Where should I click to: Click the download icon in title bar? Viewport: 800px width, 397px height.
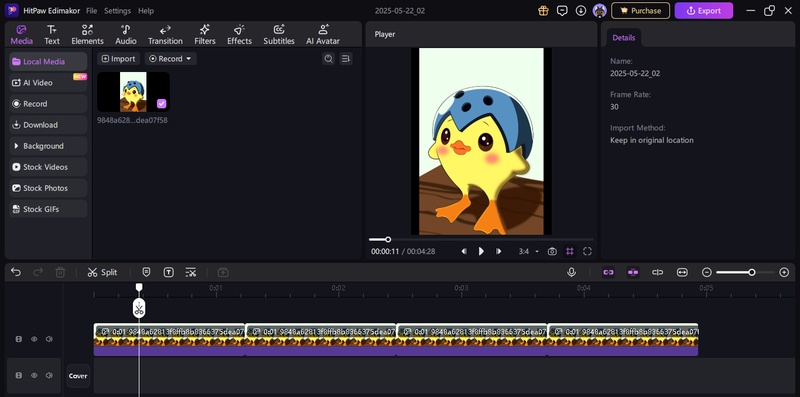point(581,11)
